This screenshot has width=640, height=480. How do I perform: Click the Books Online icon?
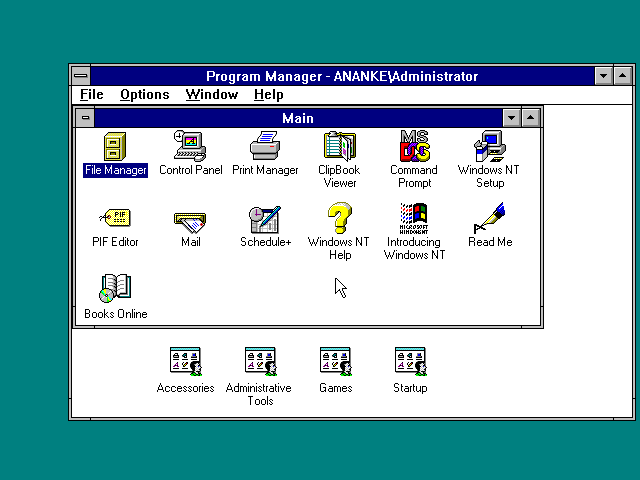pos(115,289)
